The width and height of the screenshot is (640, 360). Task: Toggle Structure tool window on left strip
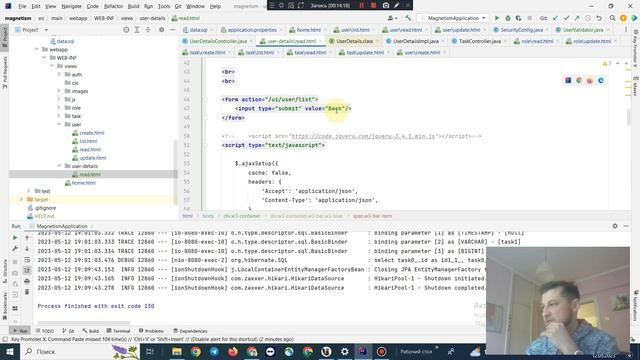click(5, 271)
